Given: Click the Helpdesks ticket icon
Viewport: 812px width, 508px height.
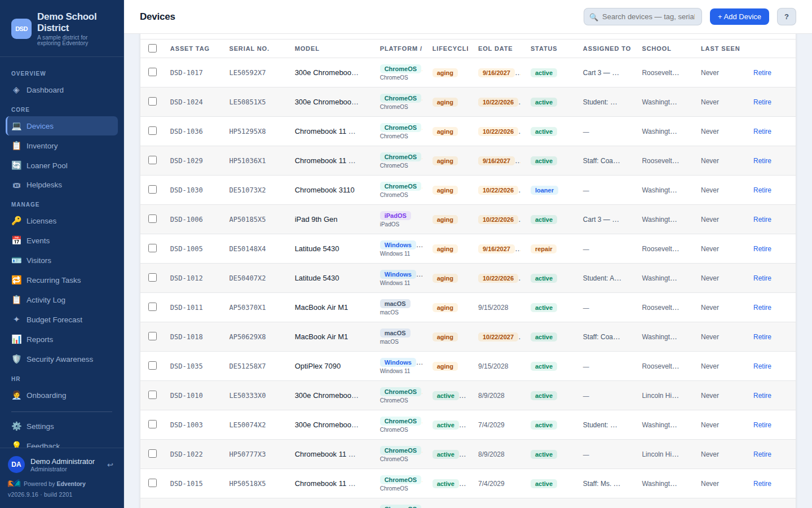Looking at the screenshot, I should [x=16, y=185].
